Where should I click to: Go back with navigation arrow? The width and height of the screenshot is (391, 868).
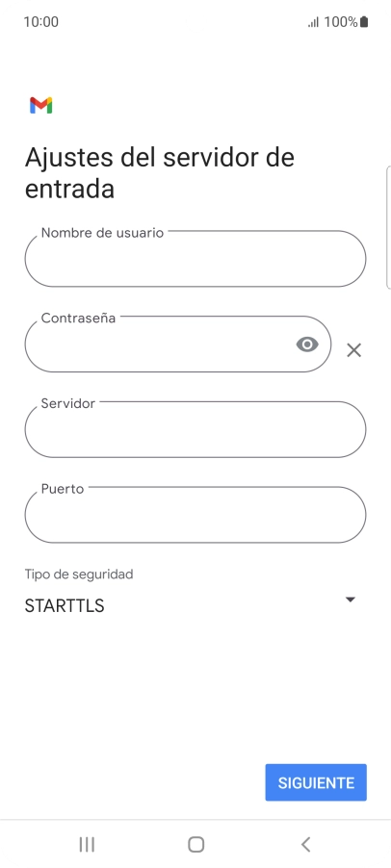305,844
